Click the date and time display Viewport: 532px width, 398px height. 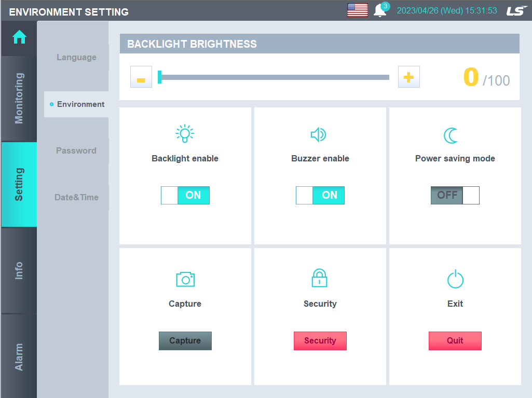click(447, 10)
